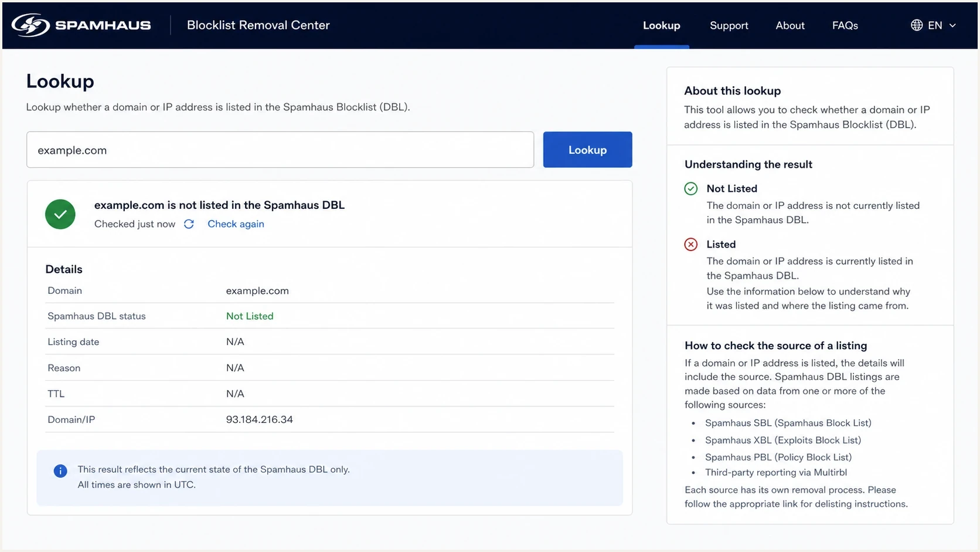Click the red Listed cross icon in sidebar
Screen dimensions: 980x552
691,245
